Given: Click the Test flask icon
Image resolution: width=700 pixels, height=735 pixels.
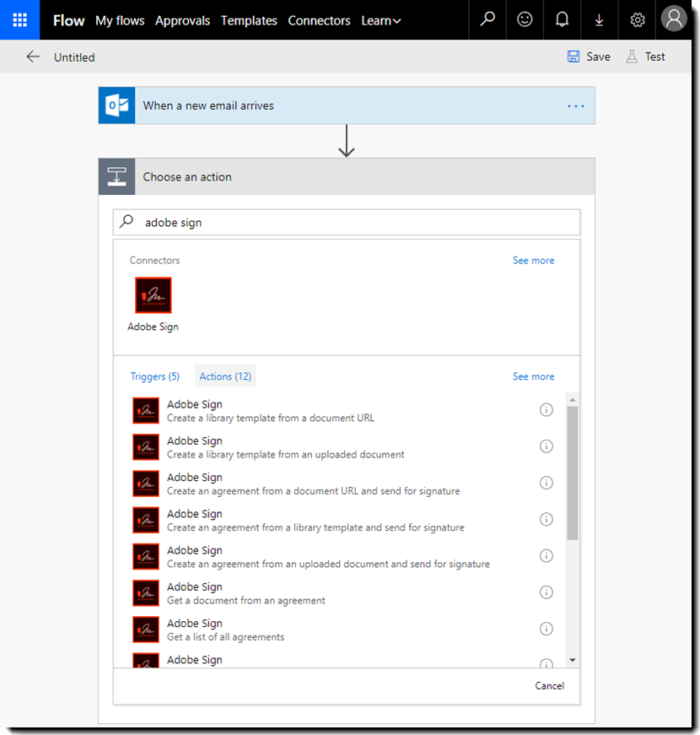Looking at the screenshot, I should click(632, 57).
